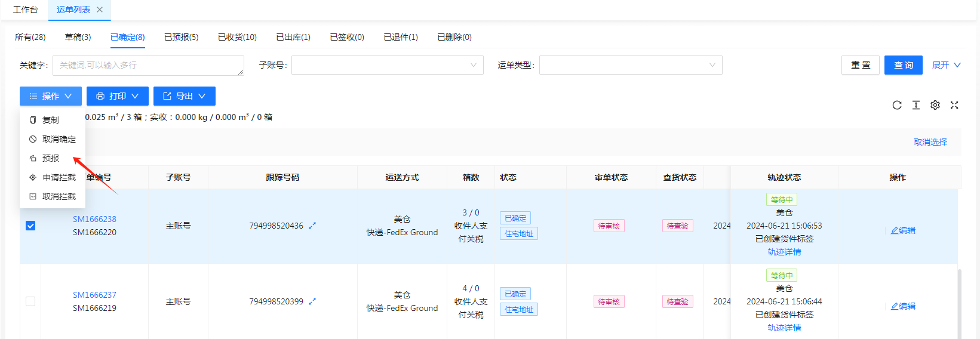Screen dimensions: 980x339
Task: Toggle the fullscreen icon above the table
Action: 954,105
